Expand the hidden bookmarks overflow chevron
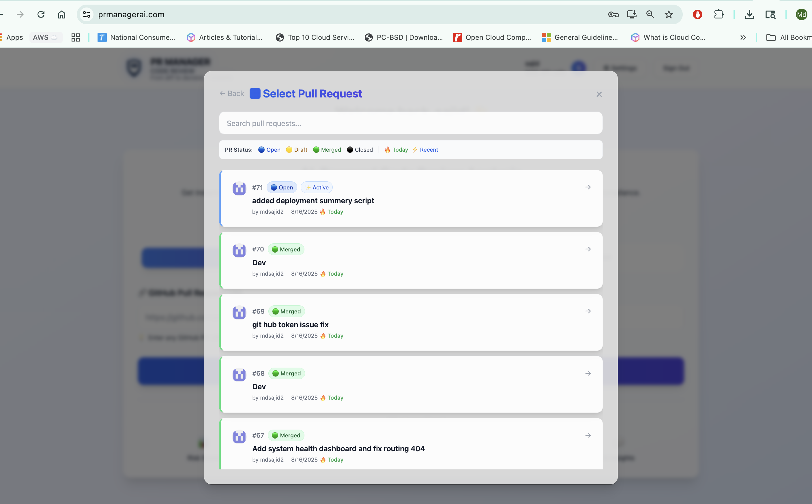 tap(743, 37)
